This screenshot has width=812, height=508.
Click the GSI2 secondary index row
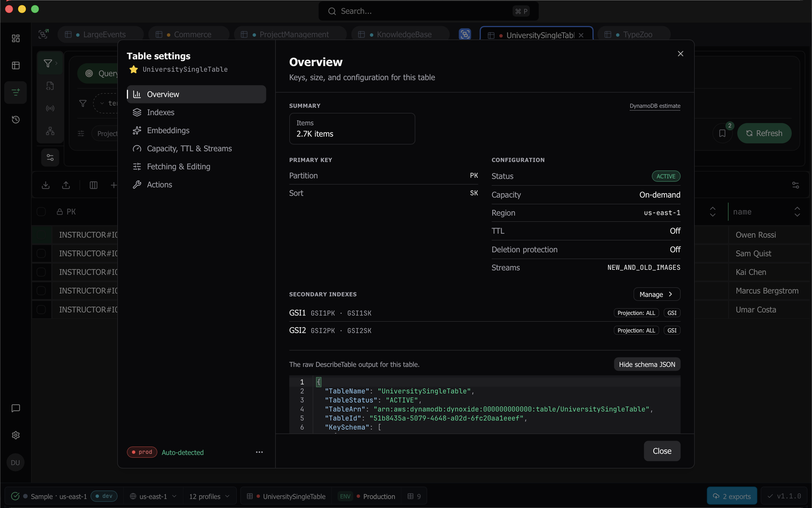click(485, 330)
